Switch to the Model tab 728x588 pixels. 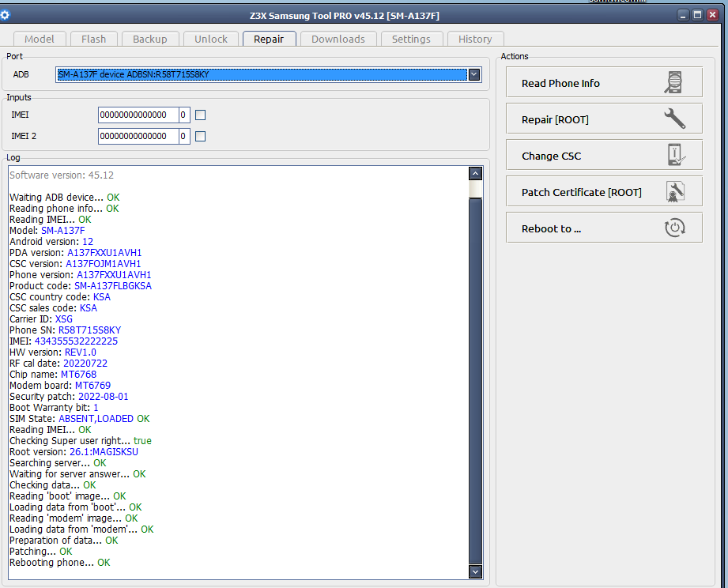coord(40,39)
